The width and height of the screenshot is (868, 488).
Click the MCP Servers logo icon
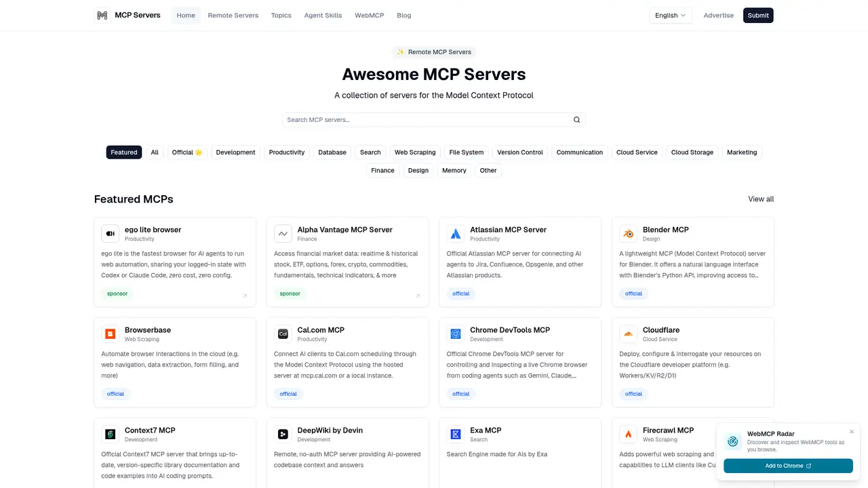click(x=102, y=15)
